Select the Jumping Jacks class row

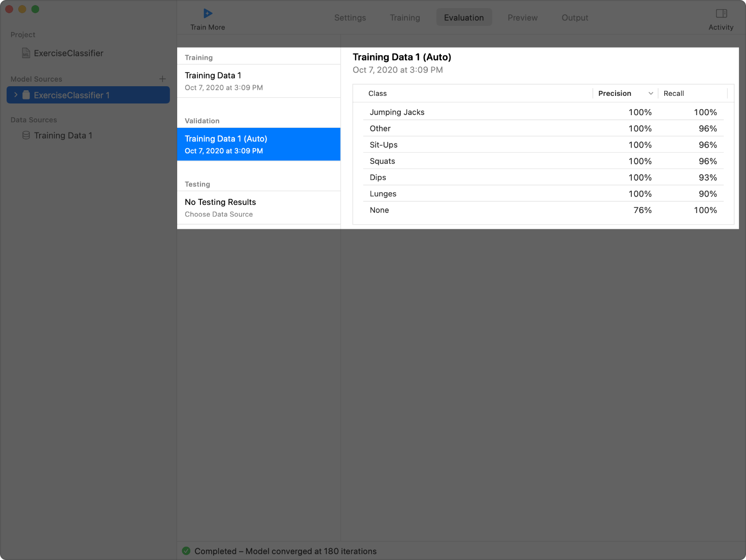pyautogui.click(x=543, y=112)
